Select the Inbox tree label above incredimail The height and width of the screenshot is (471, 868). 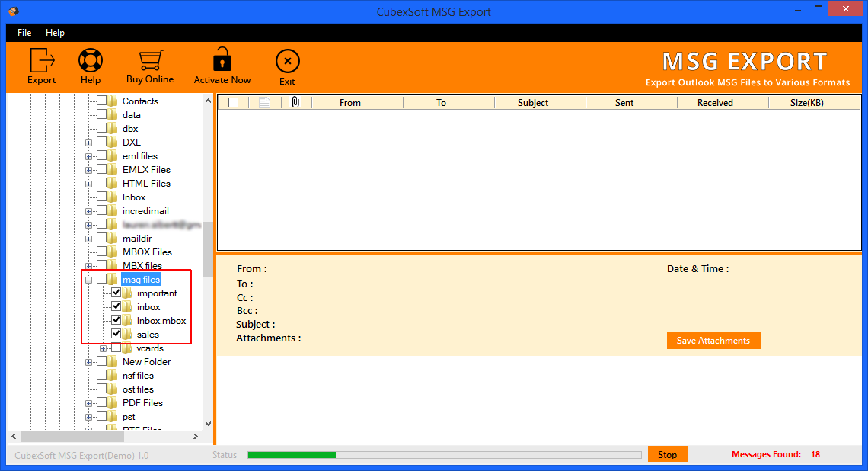(134, 197)
